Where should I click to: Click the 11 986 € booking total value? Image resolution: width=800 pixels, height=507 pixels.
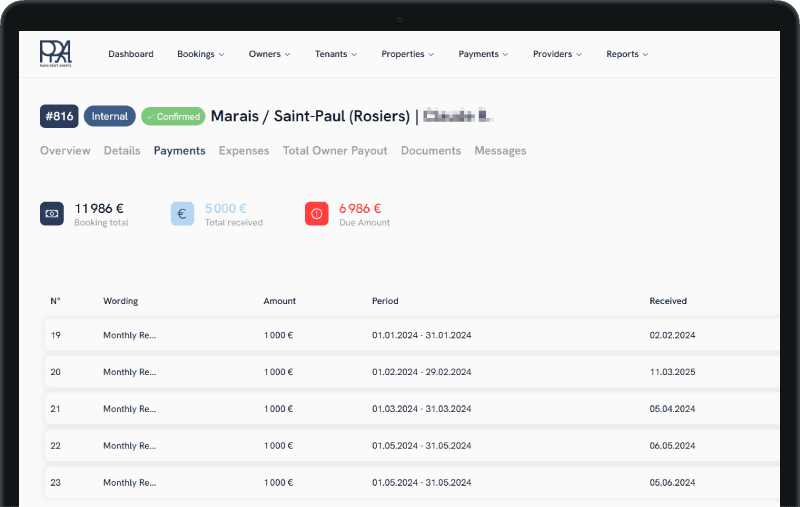99,209
